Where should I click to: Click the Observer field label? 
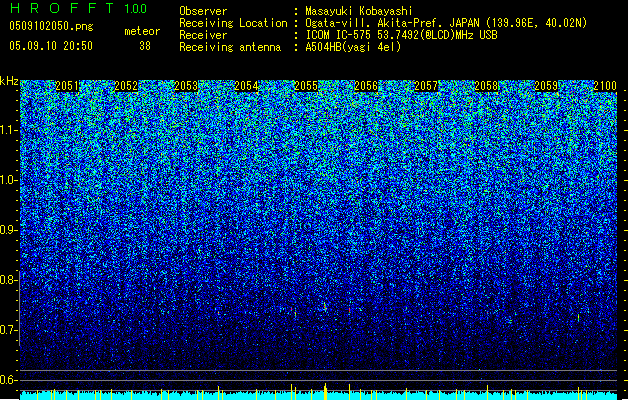[203, 11]
